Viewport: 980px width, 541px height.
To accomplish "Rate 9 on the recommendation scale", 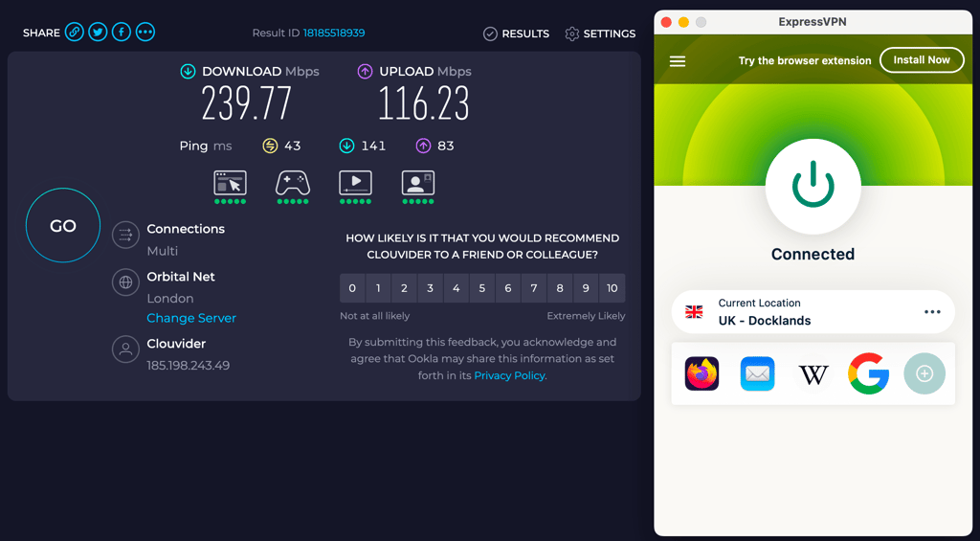I will (586, 288).
